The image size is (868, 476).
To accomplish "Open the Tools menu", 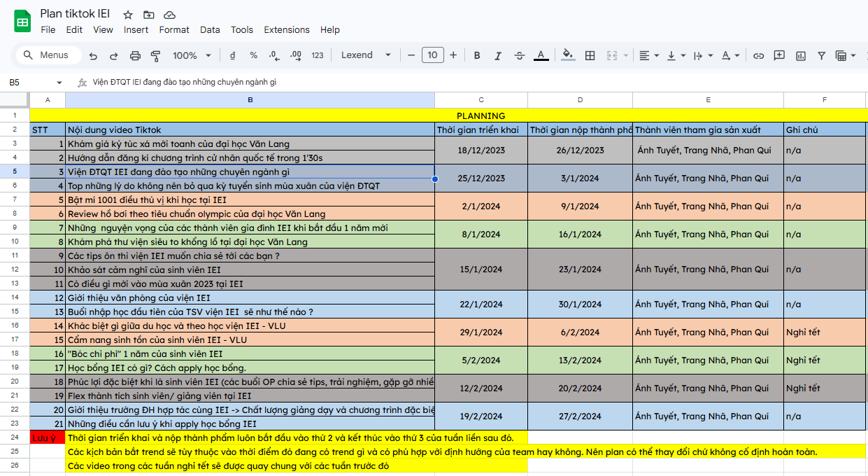I will 242,30.
